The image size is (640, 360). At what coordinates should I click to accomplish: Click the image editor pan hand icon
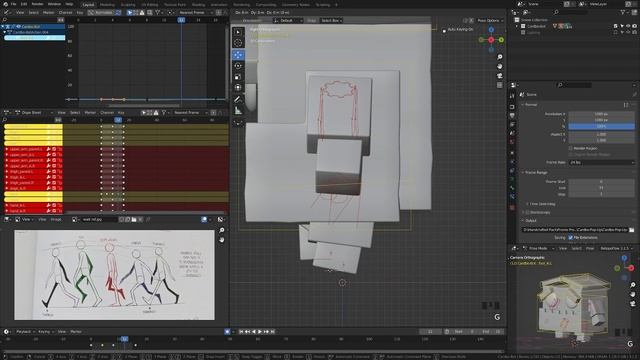tap(222, 240)
